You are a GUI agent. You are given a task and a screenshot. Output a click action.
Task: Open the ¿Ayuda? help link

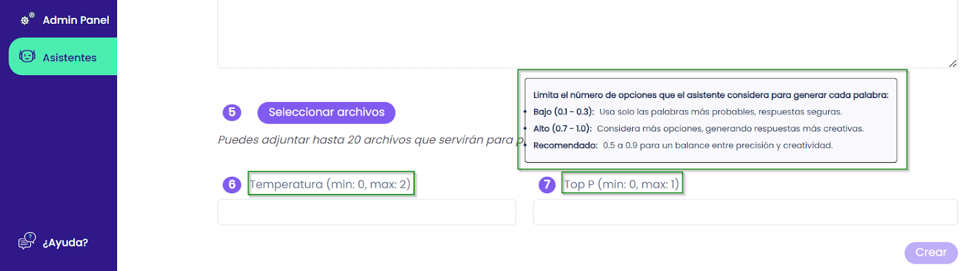66,242
